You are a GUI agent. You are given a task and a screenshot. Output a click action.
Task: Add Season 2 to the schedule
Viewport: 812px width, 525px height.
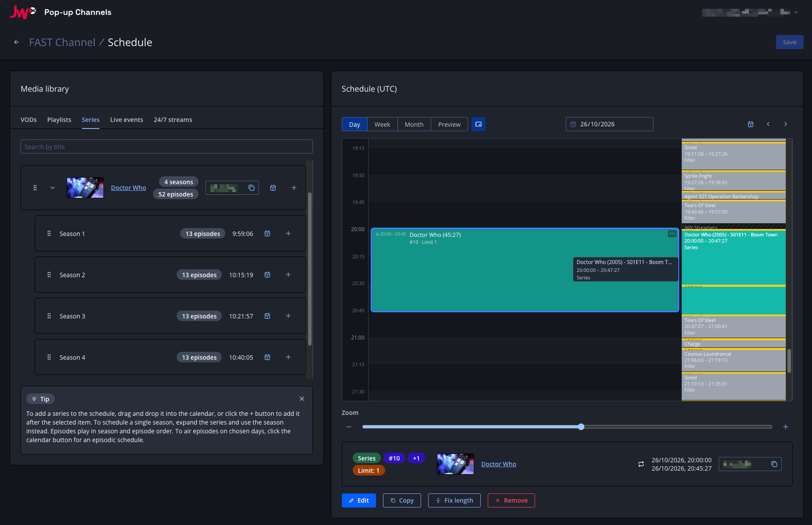(288, 275)
